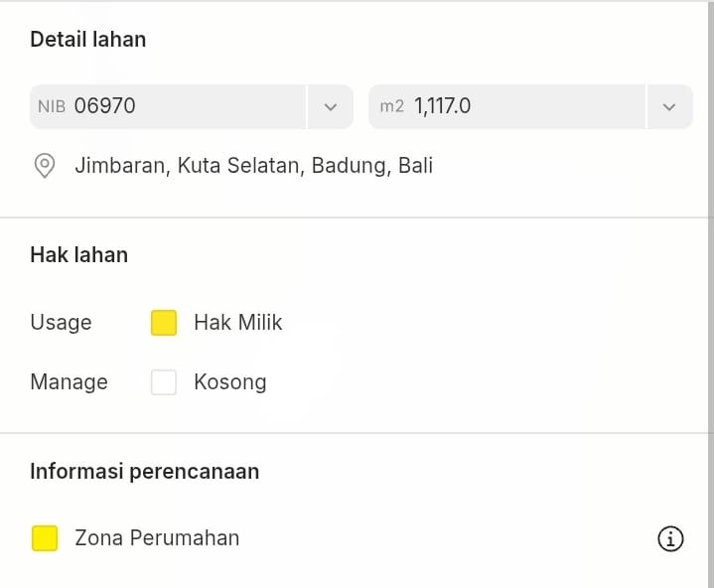Click the Kosong label
Image resolution: width=714 pixels, height=588 pixels.
[x=230, y=382]
